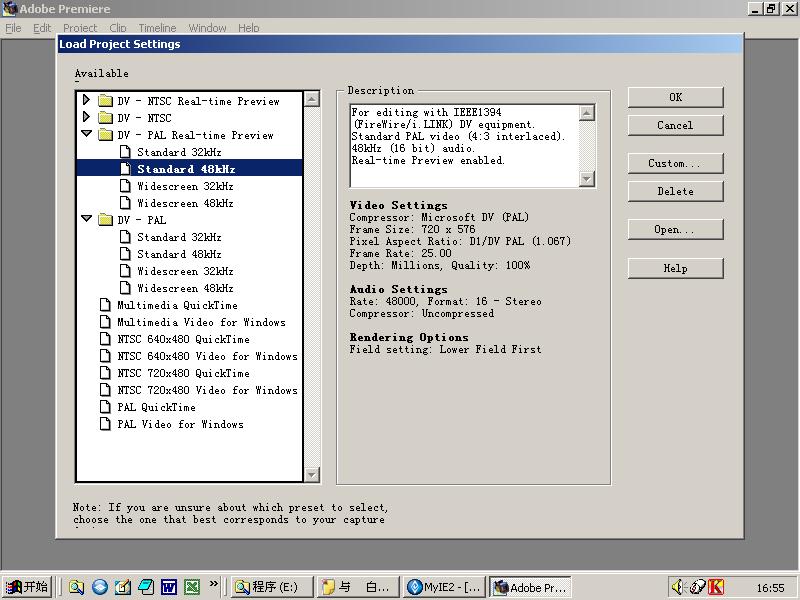
Task: Expand the plain DV - NTSC folder
Action: click(86, 117)
